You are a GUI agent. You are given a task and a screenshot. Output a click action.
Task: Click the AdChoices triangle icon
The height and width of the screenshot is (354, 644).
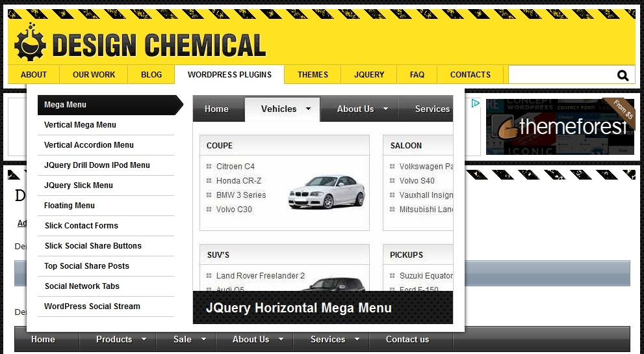pyautogui.click(x=475, y=103)
